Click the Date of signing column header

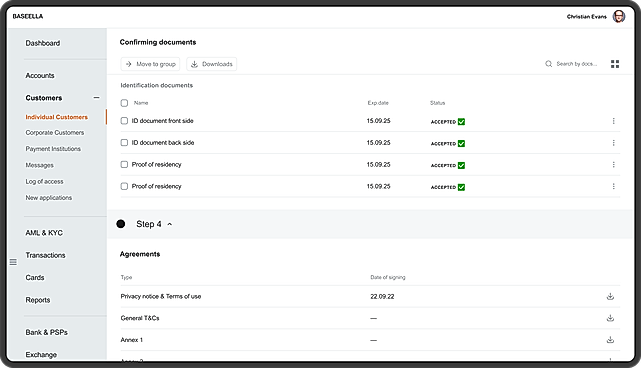388,277
